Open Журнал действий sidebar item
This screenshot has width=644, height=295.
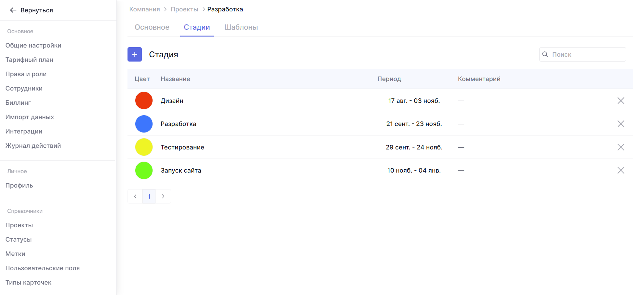[33, 146]
